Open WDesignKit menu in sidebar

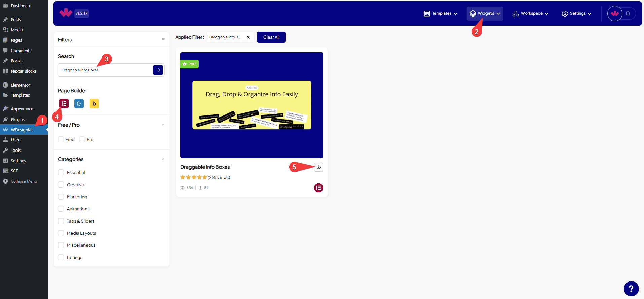pos(24,130)
